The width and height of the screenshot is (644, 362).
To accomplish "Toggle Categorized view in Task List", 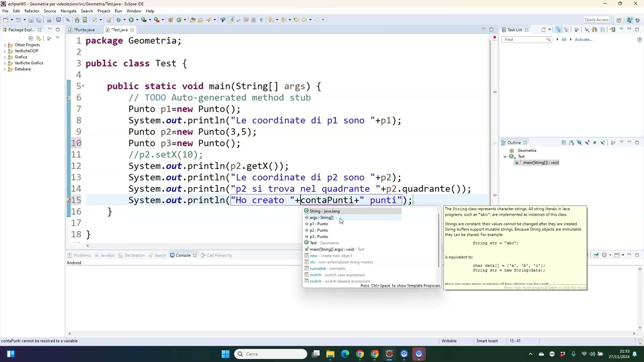I will tap(558, 30).
